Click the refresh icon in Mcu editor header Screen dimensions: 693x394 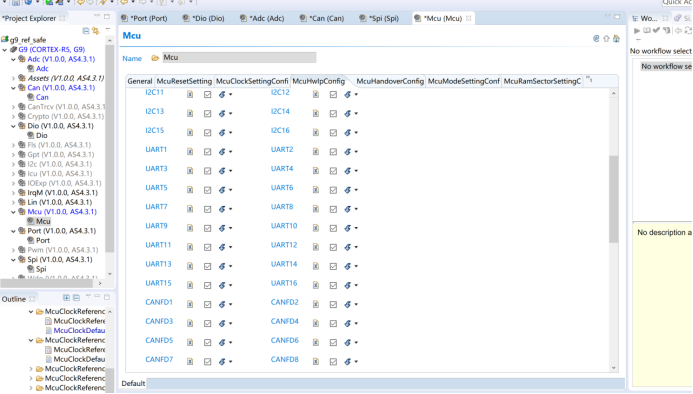[596, 39]
